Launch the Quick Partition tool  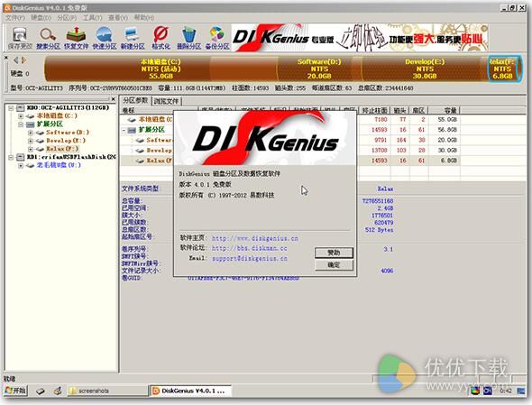105,39
